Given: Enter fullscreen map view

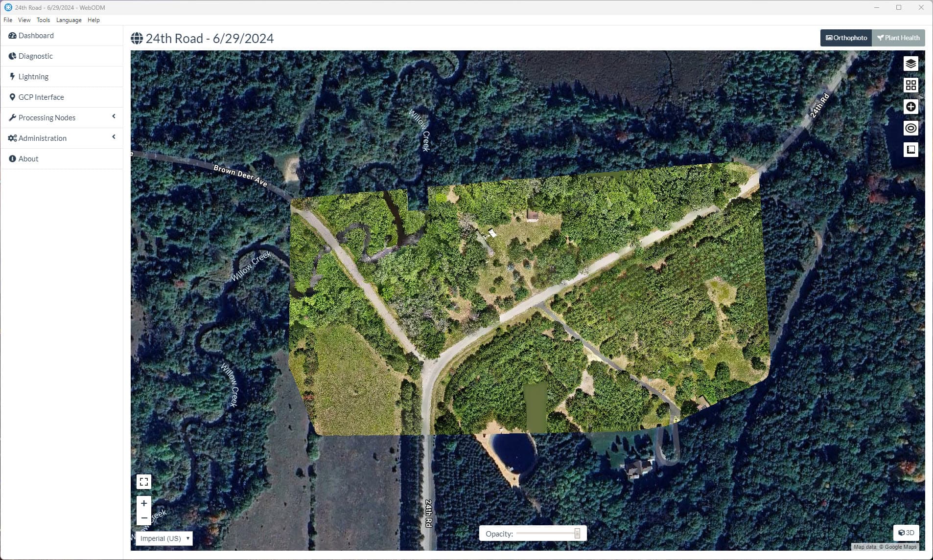Looking at the screenshot, I should 143,481.
